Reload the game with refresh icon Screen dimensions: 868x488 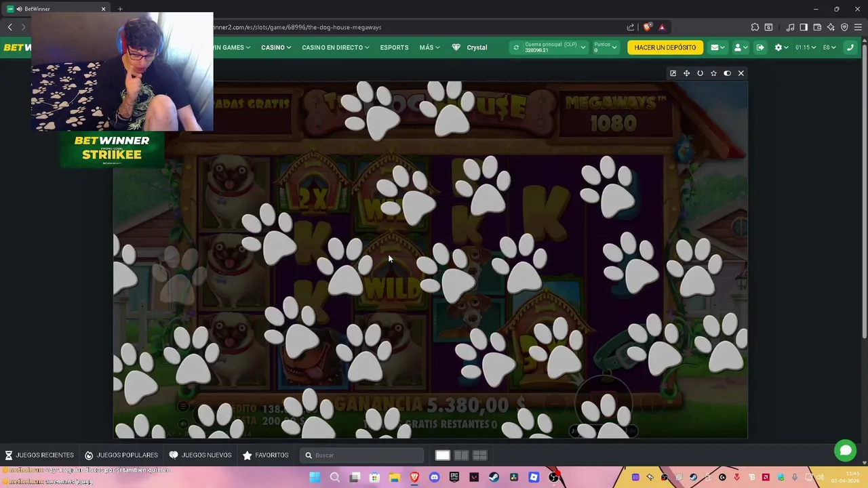click(700, 73)
